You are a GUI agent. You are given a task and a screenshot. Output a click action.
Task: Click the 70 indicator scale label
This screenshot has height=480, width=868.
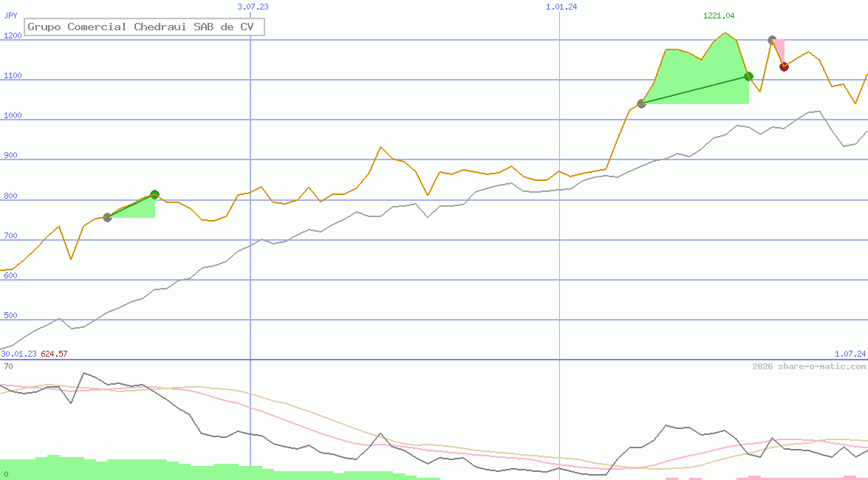(7, 366)
